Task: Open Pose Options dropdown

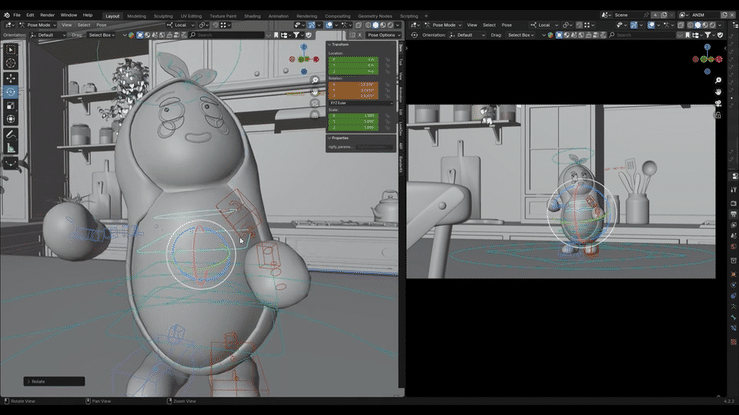Action: [x=384, y=35]
